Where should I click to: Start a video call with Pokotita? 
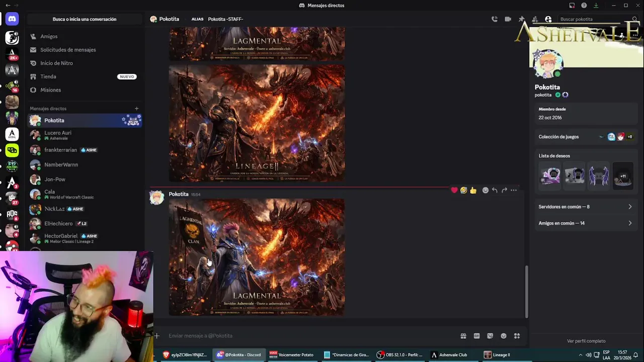click(508, 19)
